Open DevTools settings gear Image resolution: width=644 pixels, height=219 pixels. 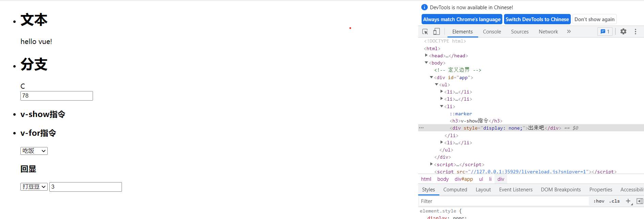623,31
